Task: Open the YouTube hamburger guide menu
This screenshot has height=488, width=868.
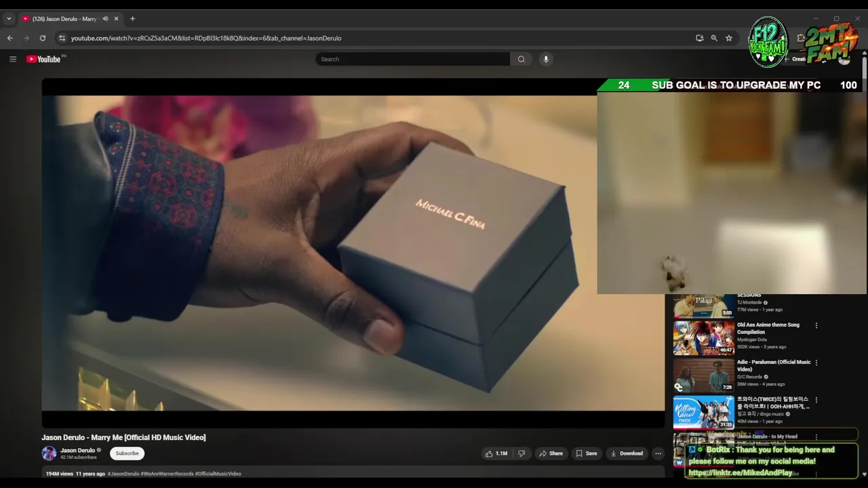Action: [x=12, y=59]
